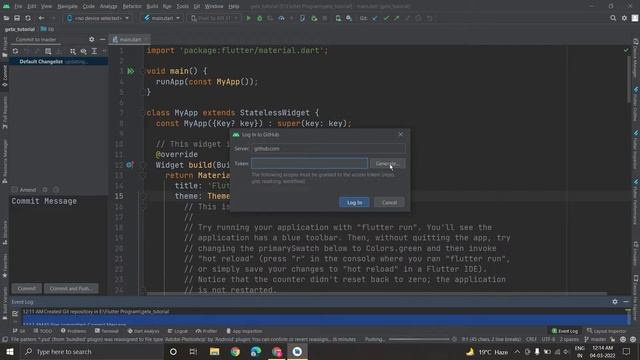This screenshot has width=640, height=360.
Task: Click Event Log status bar button
Action: click(x=565, y=331)
